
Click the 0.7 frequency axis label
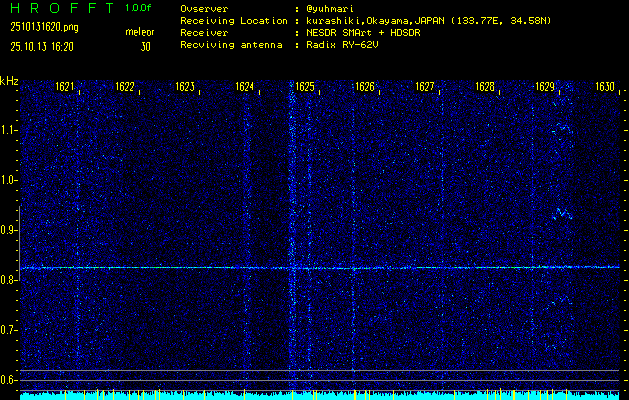[x=8, y=330]
